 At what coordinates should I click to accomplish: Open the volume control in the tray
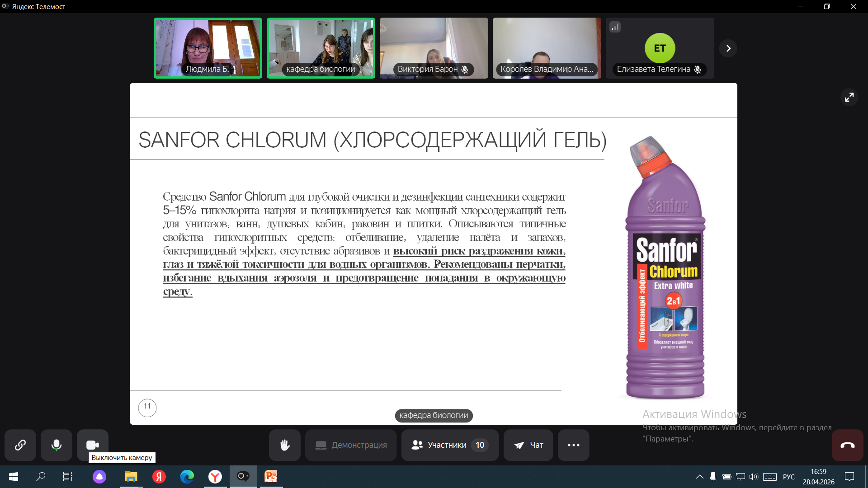point(753,477)
